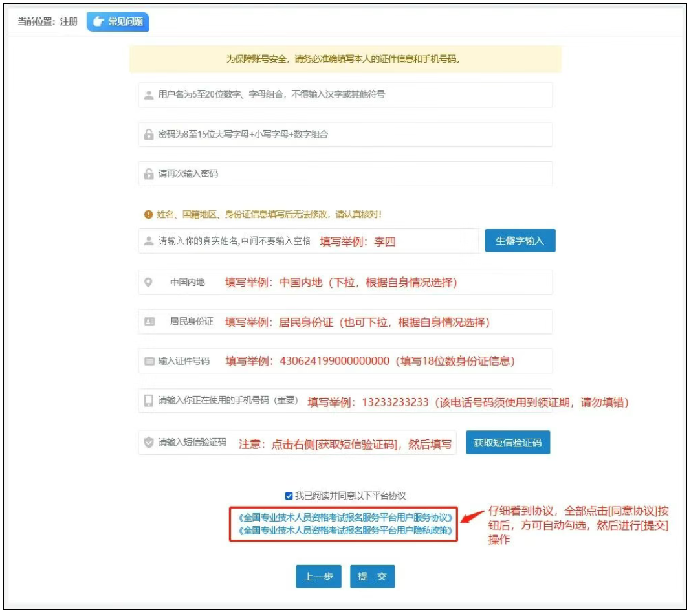Click the orange warning text about 身份证信息

click(x=269, y=215)
